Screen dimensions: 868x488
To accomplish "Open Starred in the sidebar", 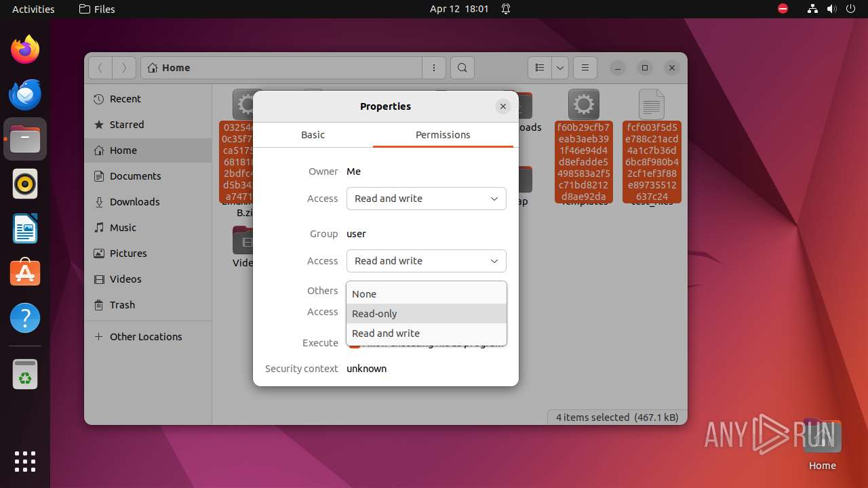I will (148, 125).
